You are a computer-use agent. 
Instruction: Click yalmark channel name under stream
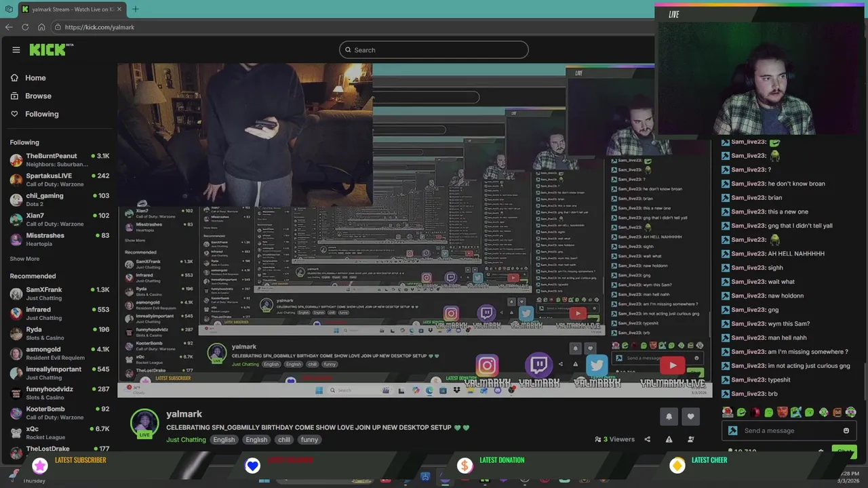pyautogui.click(x=184, y=413)
